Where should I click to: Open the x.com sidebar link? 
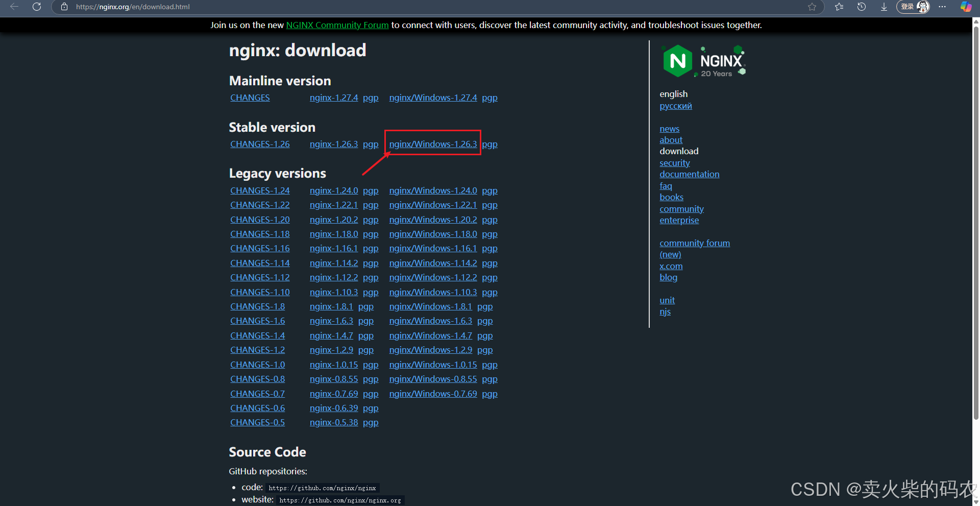671,266
